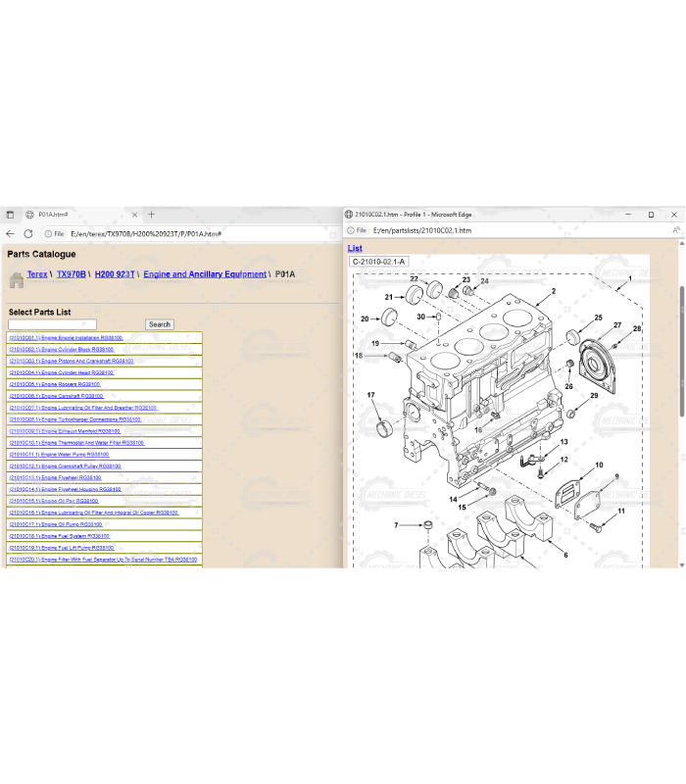Reload the P01A catalogue page
686x784 pixels.
click(28, 233)
